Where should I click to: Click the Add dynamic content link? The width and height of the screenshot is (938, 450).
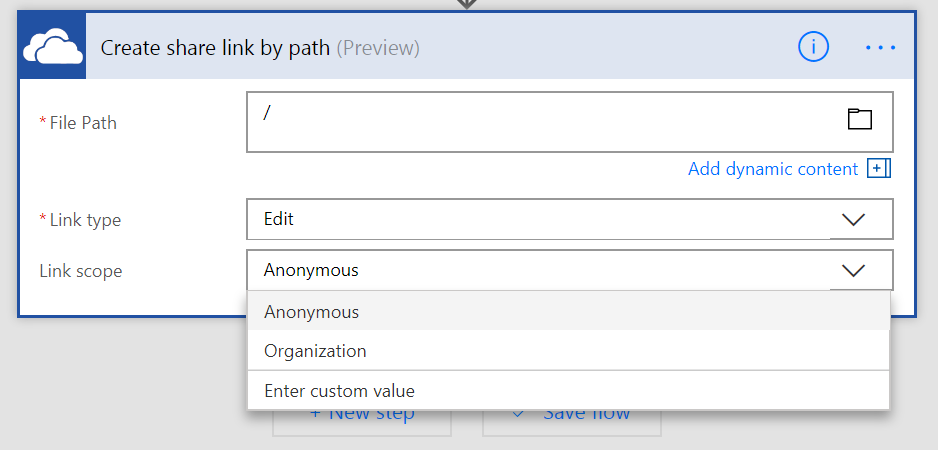pyautogui.click(x=772, y=169)
